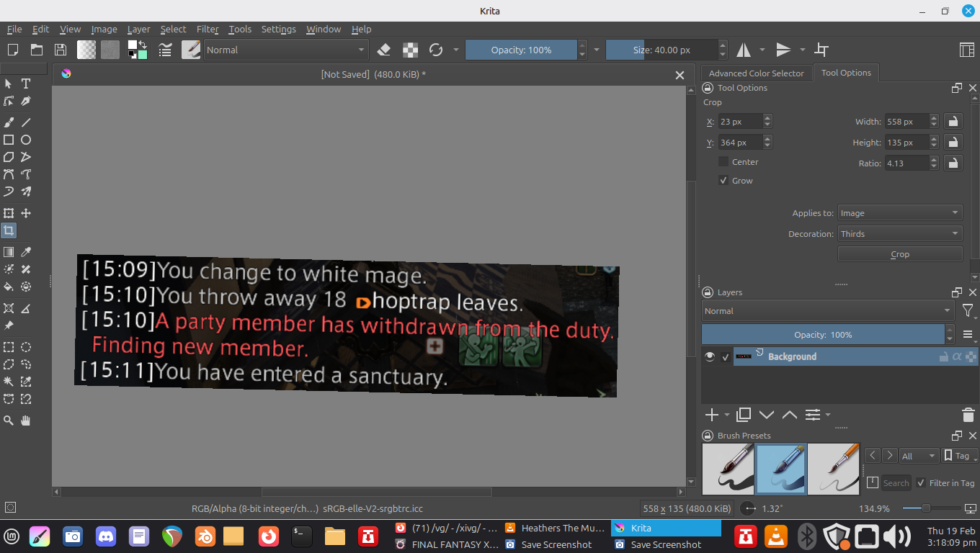Open the Layer menu

click(138, 30)
